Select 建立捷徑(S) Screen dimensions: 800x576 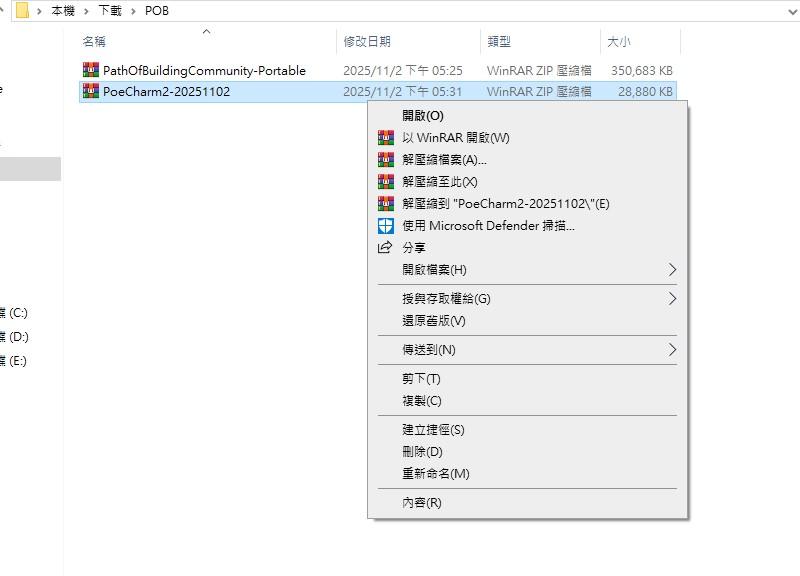pos(528,430)
